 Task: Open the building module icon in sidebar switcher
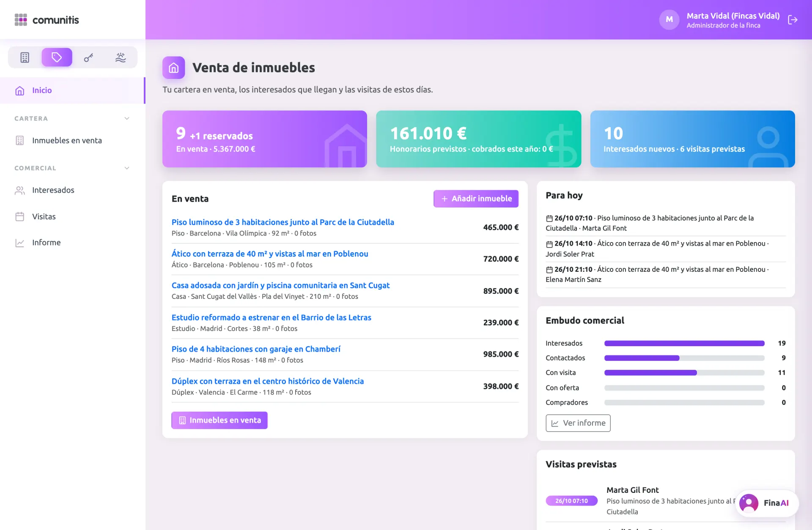(x=25, y=57)
